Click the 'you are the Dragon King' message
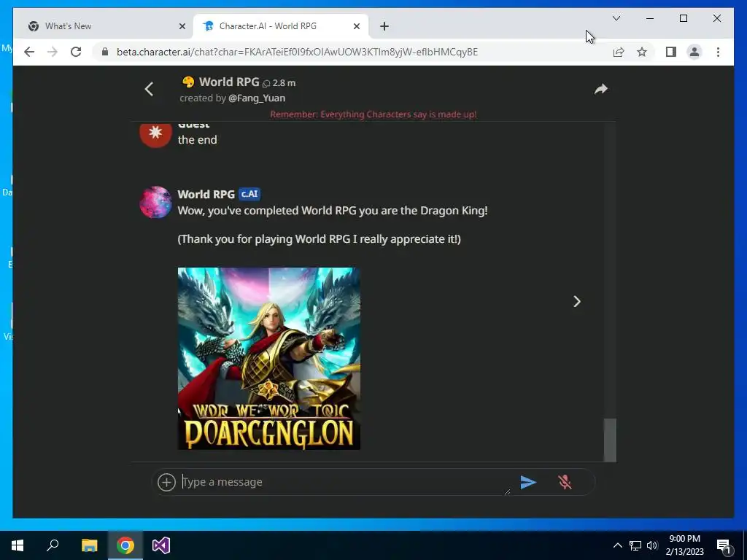The width and height of the screenshot is (747, 560). tap(333, 211)
